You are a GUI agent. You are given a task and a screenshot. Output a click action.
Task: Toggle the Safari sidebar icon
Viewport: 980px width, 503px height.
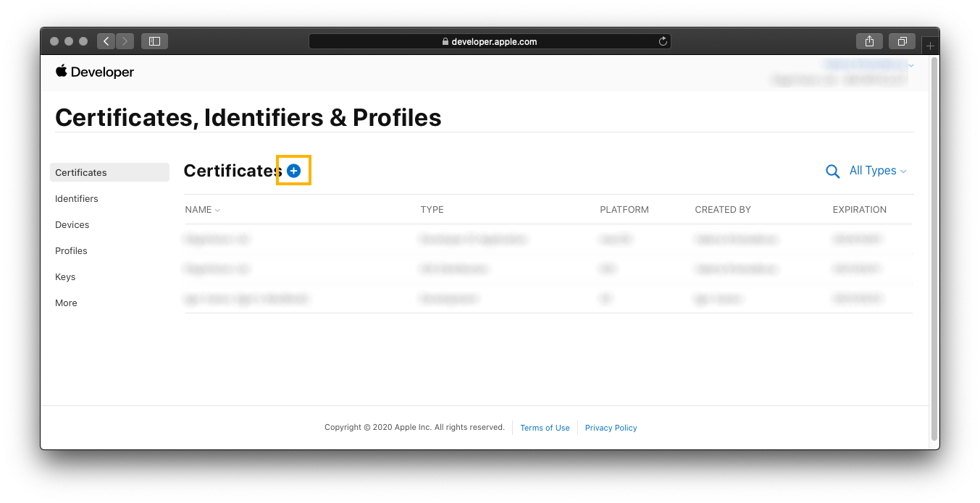154,41
